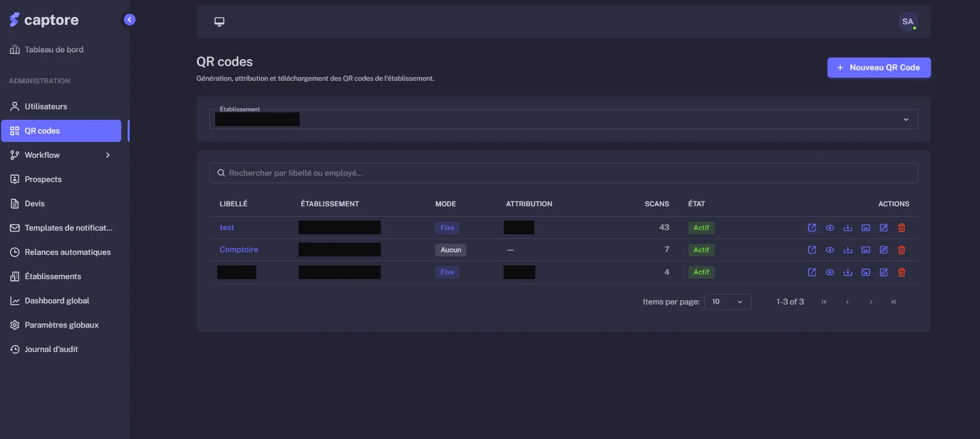The image size is (980, 439).
Task: Click the monitor icon in top bar
Action: [x=219, y=22]
